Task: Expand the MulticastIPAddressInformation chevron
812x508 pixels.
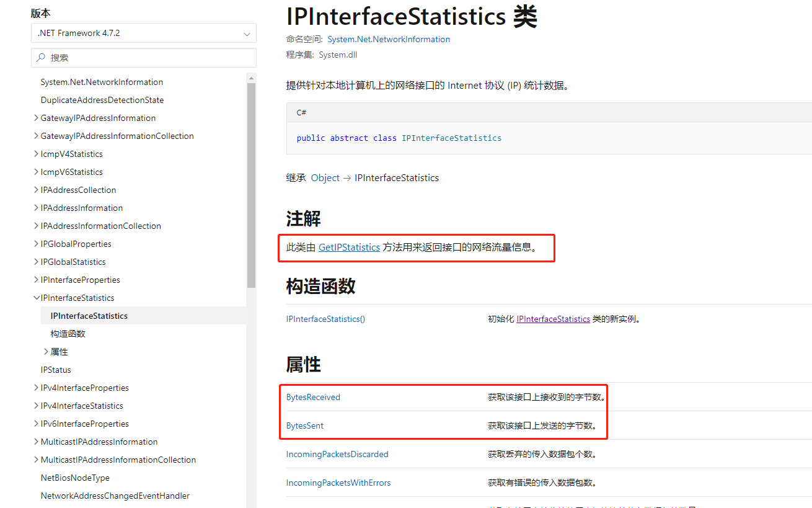Action: coord(36,442)
